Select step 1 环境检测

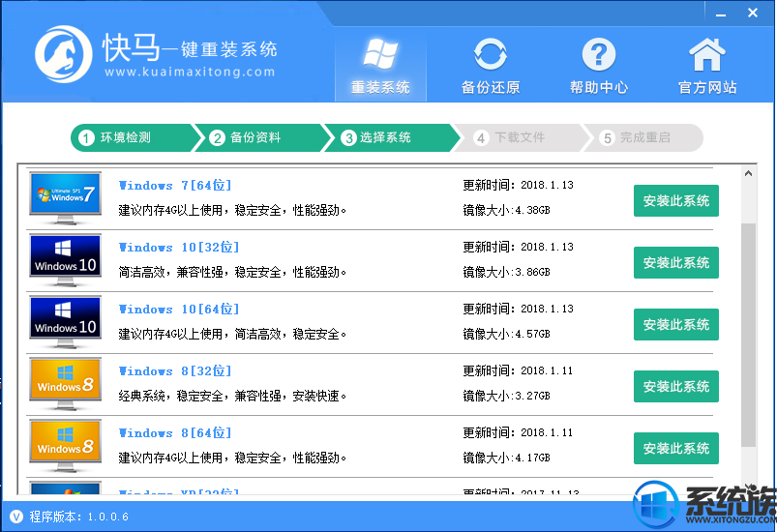[134, 137]
